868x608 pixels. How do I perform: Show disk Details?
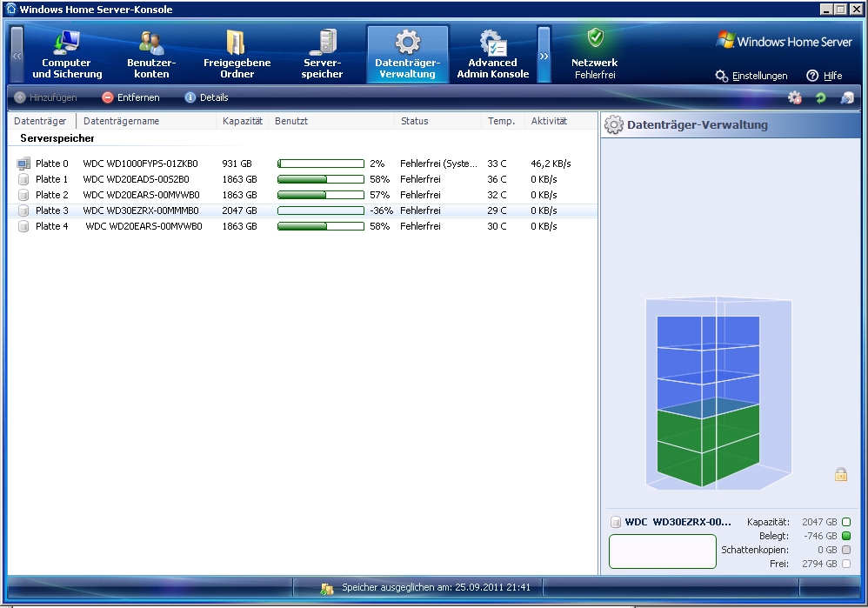coord(206,97)
